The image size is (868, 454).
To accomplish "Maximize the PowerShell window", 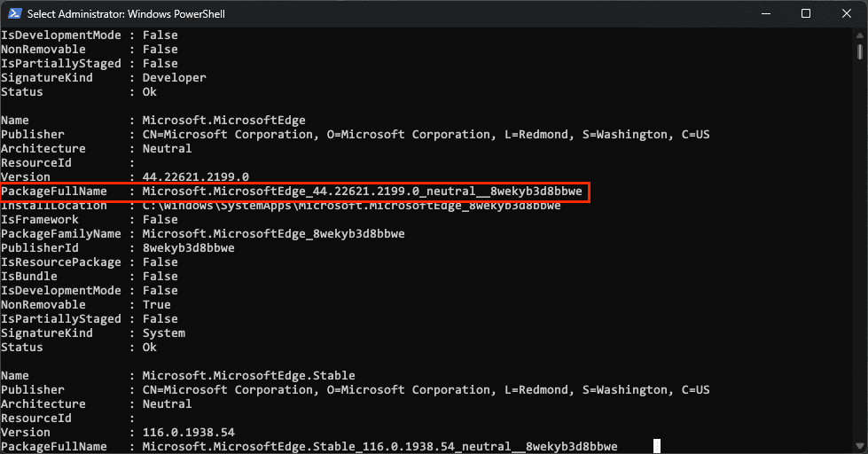I will (x=806, y=14).
